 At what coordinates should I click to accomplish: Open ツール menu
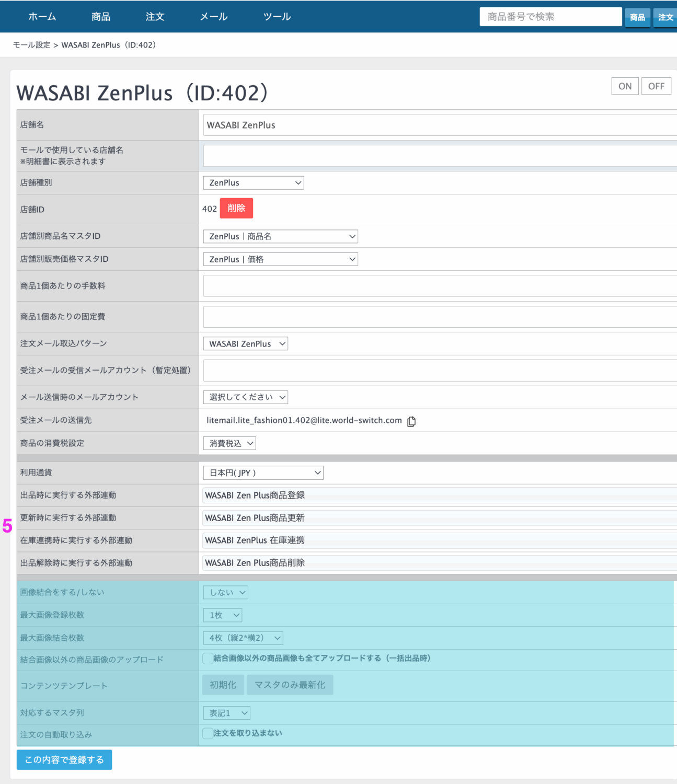[x=277, y=17]
